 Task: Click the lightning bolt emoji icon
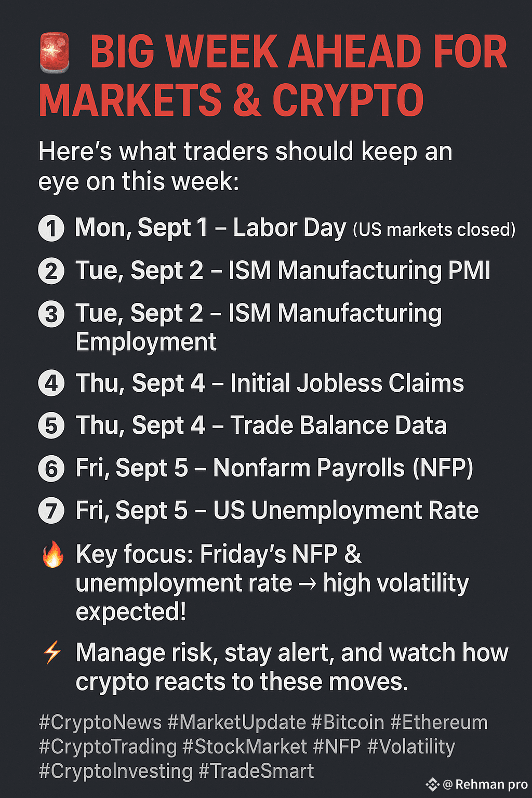52,653
